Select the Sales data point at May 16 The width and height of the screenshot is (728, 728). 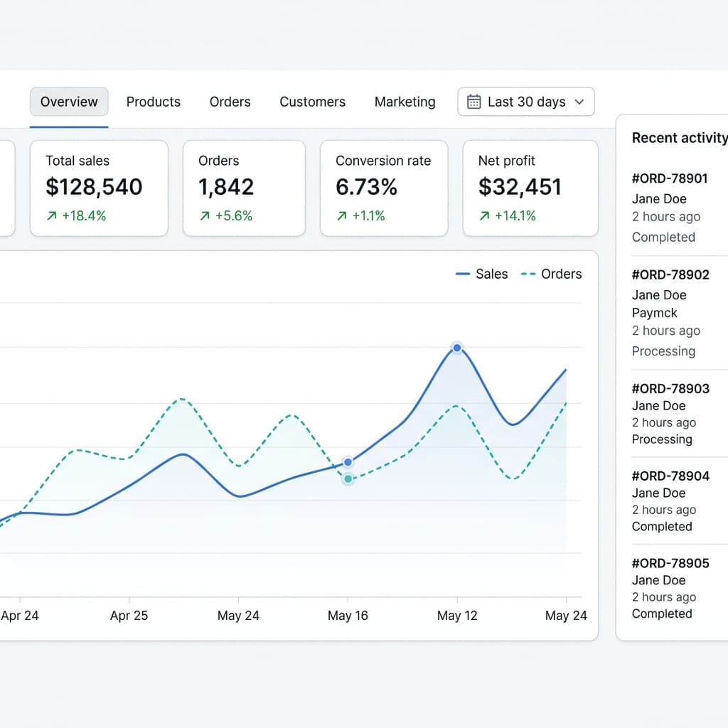[x=348, y=462]
